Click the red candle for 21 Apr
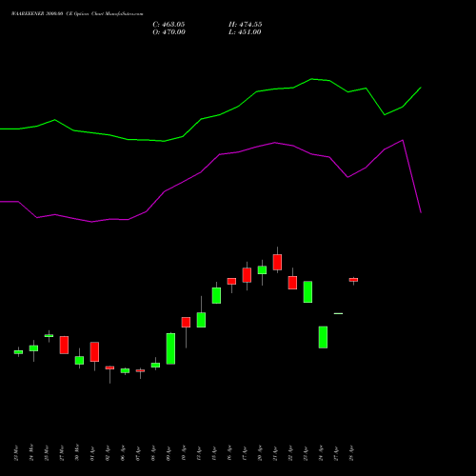The width and height of the screenshot is (476, 476). 277,262
